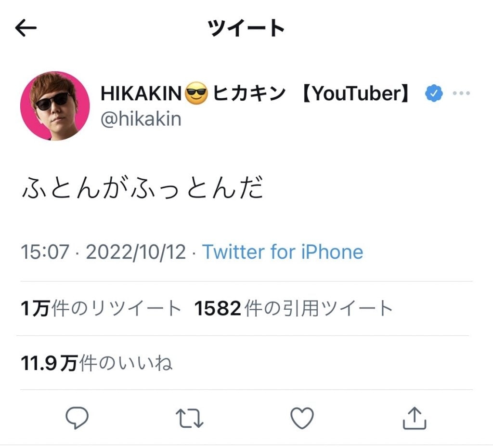
Task: View the 11.9万件のいいね list
Action: 96,363
